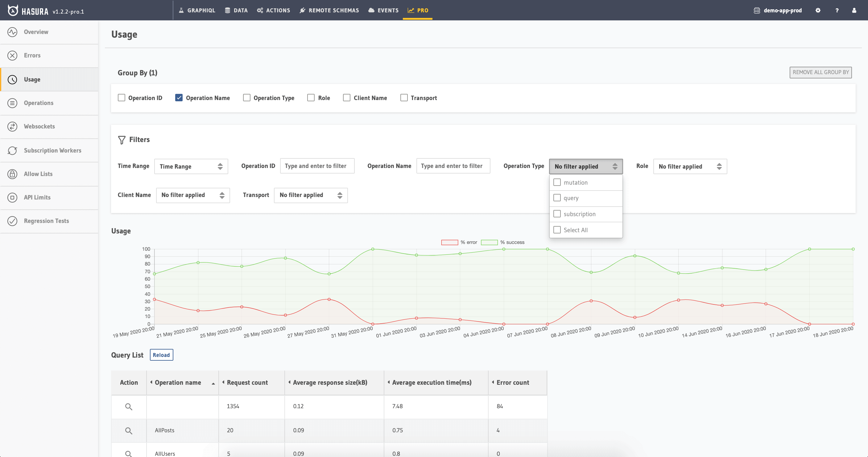Open the Operations panel

tap(39, 102)
